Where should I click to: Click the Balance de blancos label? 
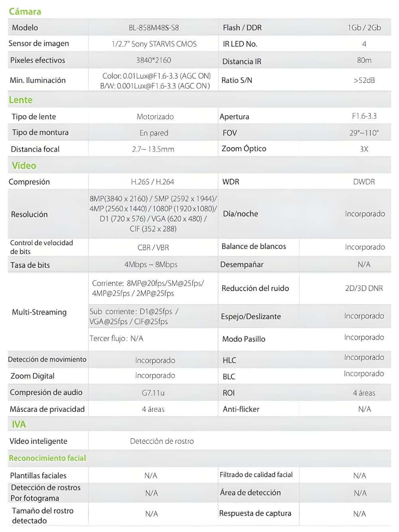254,246
